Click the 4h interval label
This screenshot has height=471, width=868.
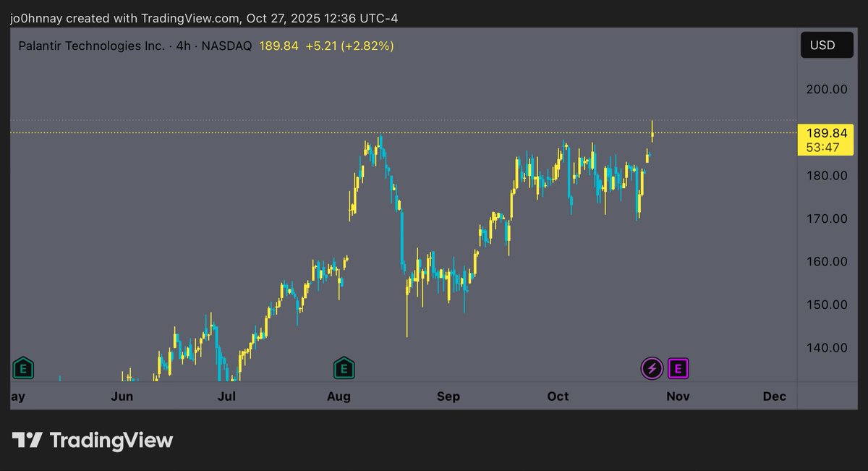pyautogui.click(x=184, y=46)
